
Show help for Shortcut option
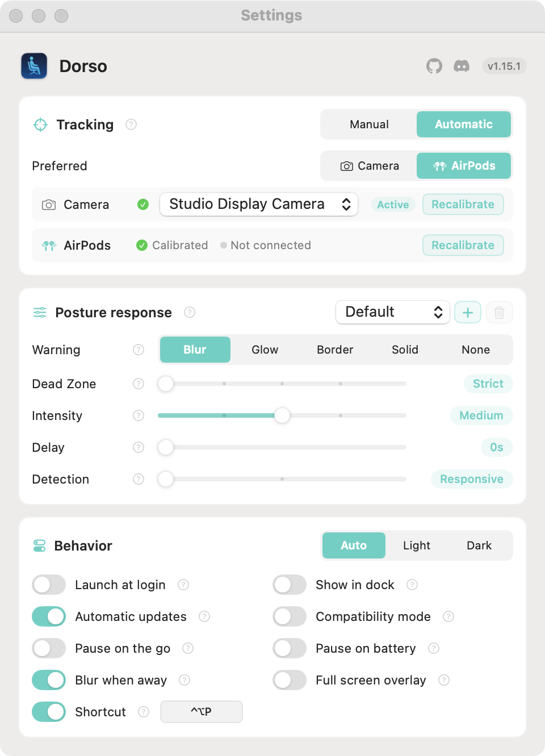click(144, 712)
